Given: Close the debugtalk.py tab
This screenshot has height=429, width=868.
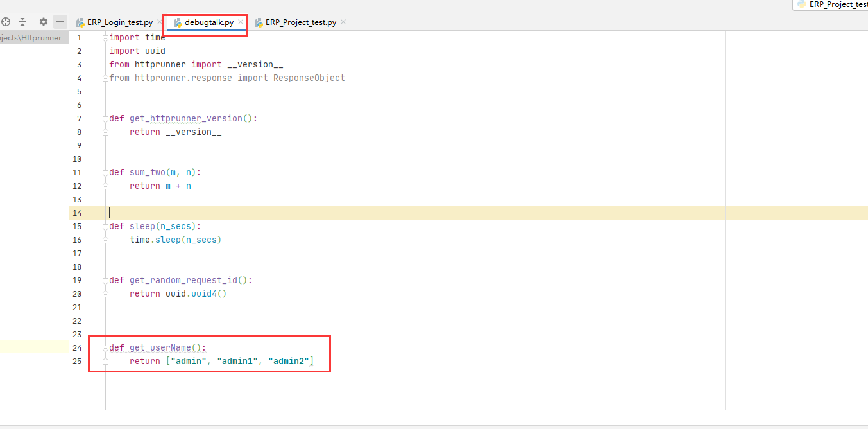Looking at the screenshot, I should (240, 21).
